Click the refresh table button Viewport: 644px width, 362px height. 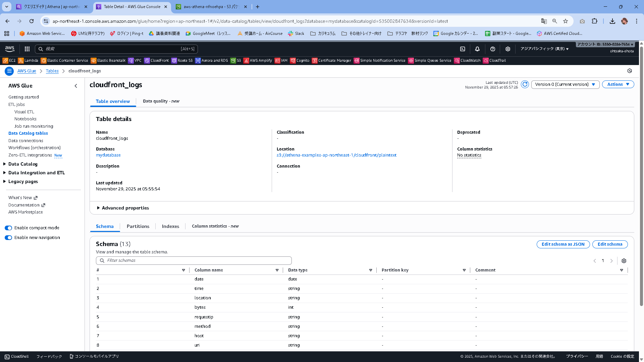[x=525, y=84]
